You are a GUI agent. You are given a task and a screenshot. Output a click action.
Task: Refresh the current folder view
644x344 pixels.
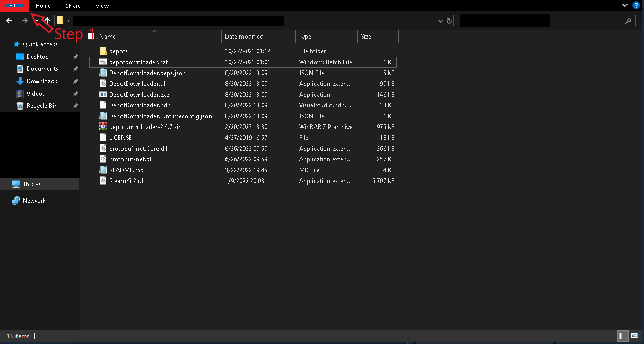pos(449,21)
